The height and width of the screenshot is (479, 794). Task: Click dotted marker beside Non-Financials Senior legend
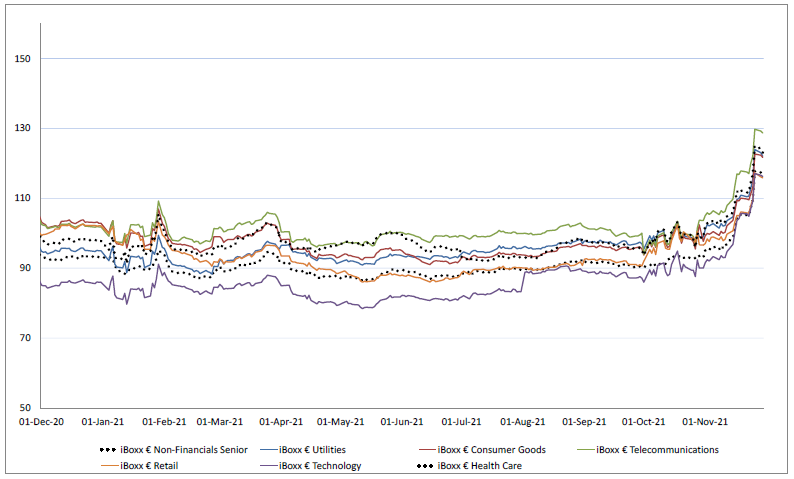pyautogui.click(x=113, y=450)
